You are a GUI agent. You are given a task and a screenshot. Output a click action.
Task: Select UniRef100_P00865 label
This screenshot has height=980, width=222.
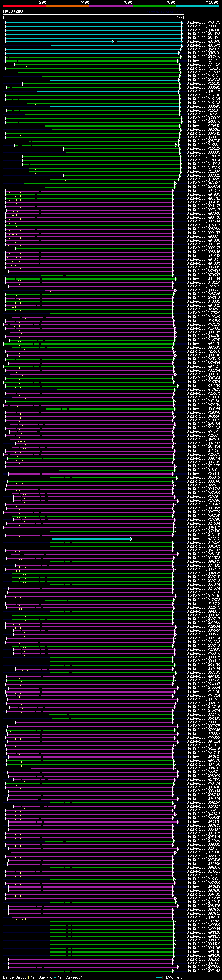click(x=203, y=818)
